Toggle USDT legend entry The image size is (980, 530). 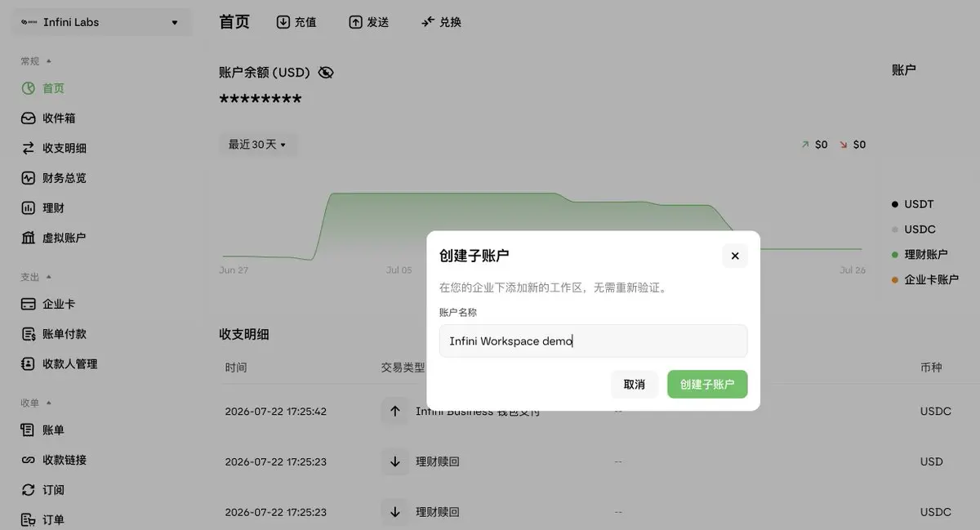[913, 204]
